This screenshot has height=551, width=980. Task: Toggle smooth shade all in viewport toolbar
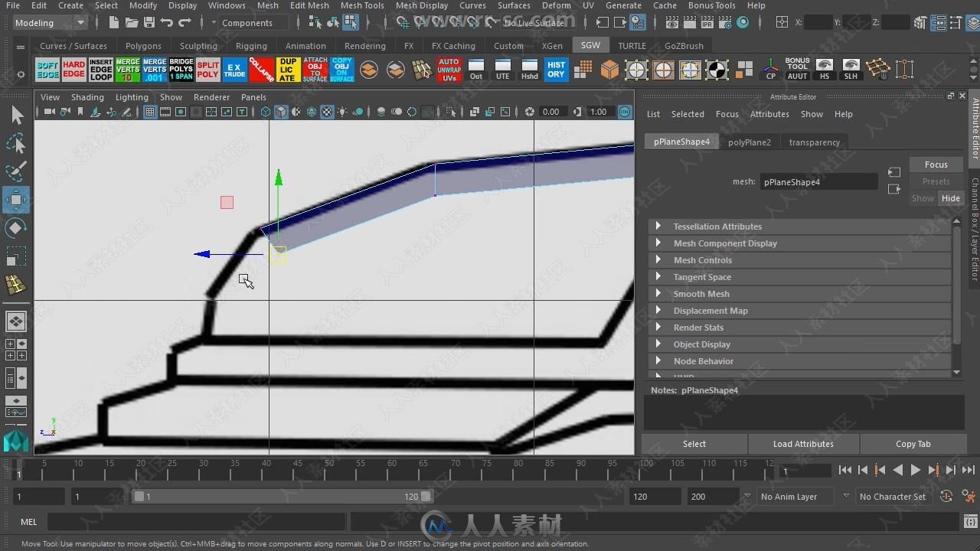point(281,112)
